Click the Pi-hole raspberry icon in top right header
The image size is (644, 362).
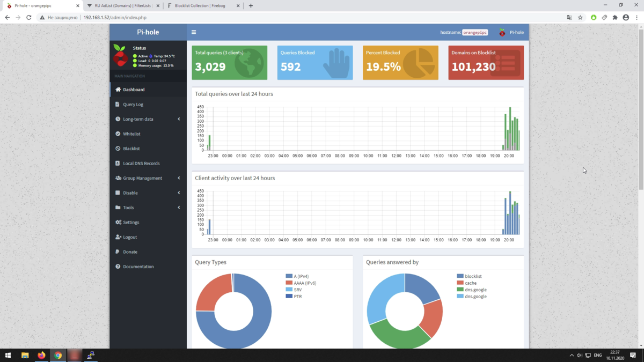(502, 32)
